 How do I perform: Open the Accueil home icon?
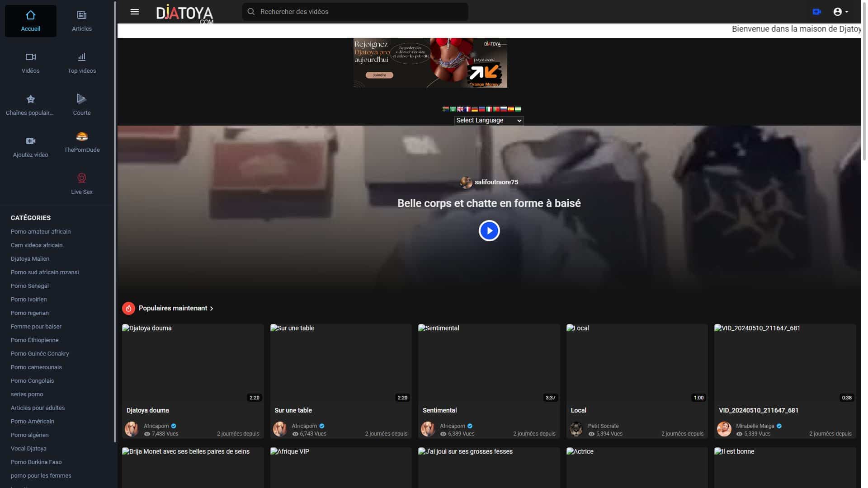pos(30,15)
